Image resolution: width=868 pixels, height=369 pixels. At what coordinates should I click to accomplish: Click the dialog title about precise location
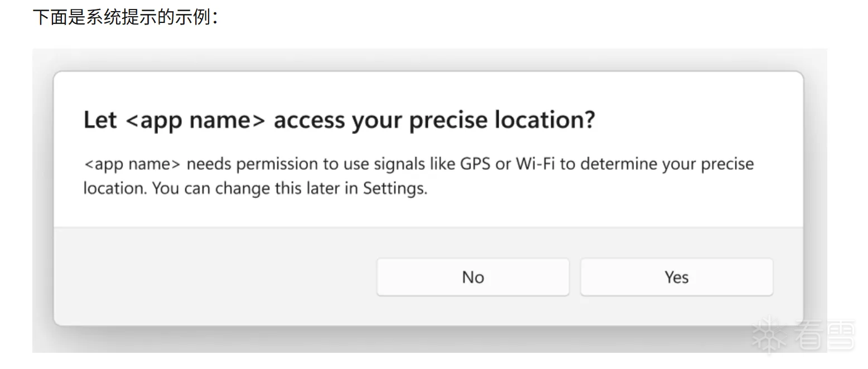tap(339, 120)
